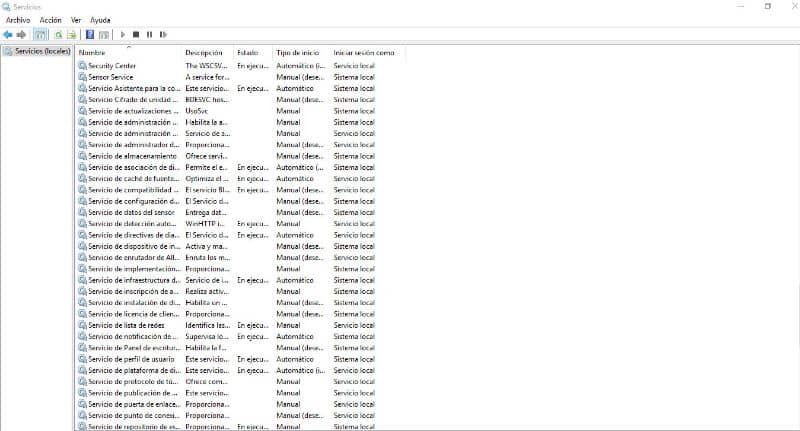Select Servicio de protocolo de tú... row
The image size is (800, 431).
227,382
